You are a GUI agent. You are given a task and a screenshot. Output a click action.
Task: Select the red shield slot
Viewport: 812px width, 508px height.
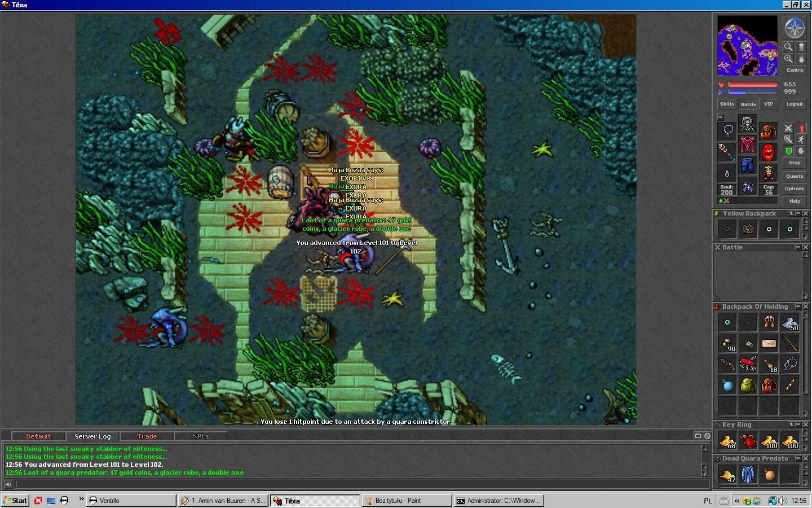[769, 152]
